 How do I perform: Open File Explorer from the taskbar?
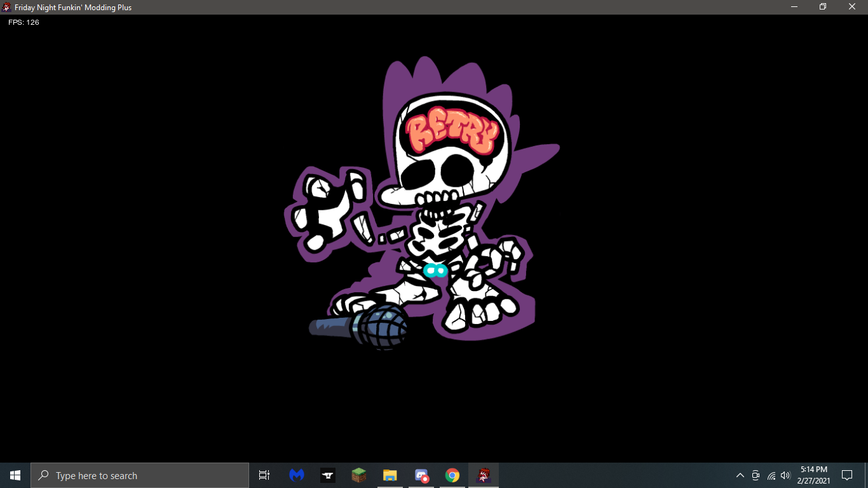click(390, 475)
